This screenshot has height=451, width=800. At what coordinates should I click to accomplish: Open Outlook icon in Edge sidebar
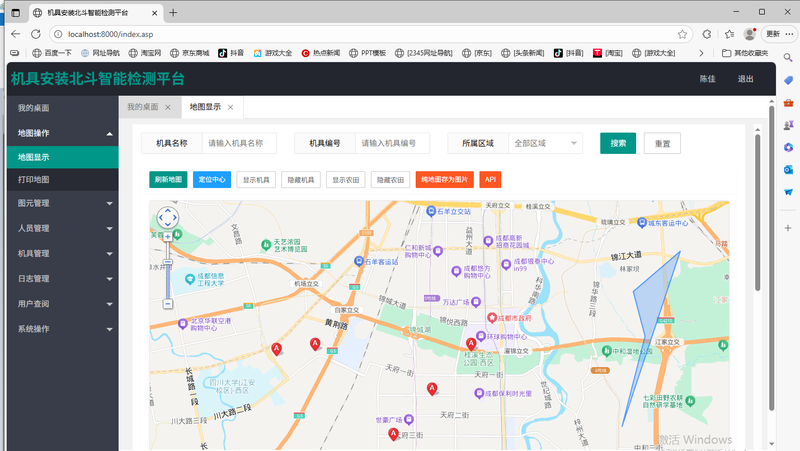point(788,171)
